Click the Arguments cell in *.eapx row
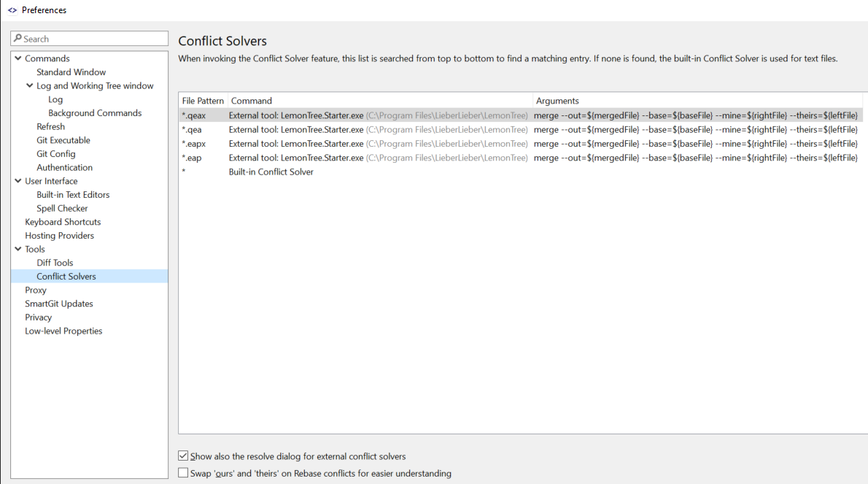The width and height of the screenshot is (868, 484). (x=695, y=143)
